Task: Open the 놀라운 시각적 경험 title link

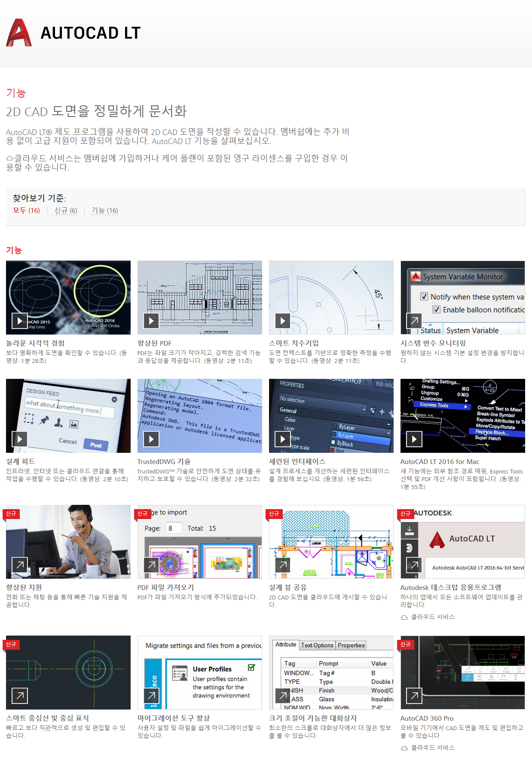Action: pyautogui.click(x=35, y=343)
